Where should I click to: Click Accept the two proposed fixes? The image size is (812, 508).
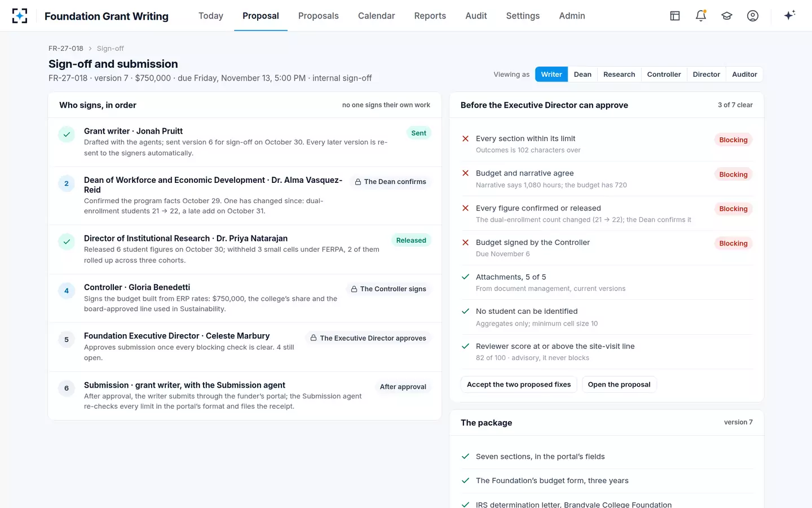pyautogui.click(x=519, y=384)
